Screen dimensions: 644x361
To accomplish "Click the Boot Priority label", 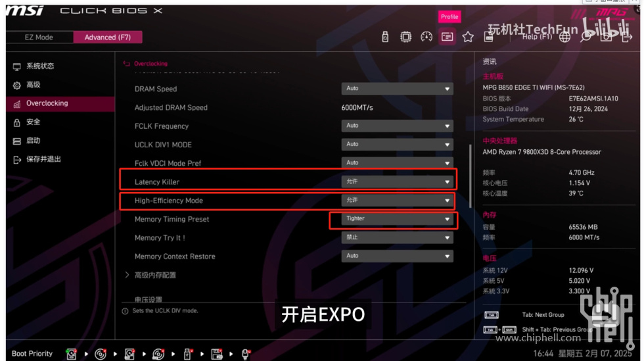I will pos(32,354).
